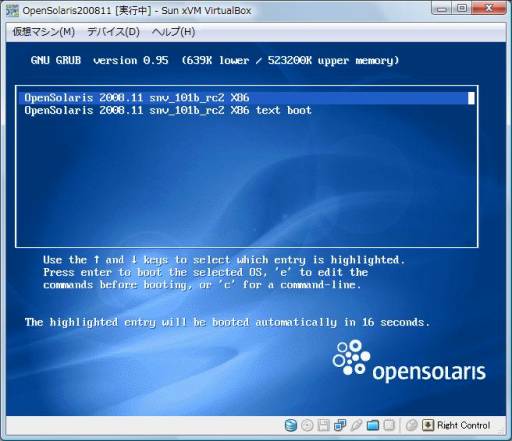Click the mouse capture indicator icon
Viewport: 512px width, 441px height.
point(412,425)
